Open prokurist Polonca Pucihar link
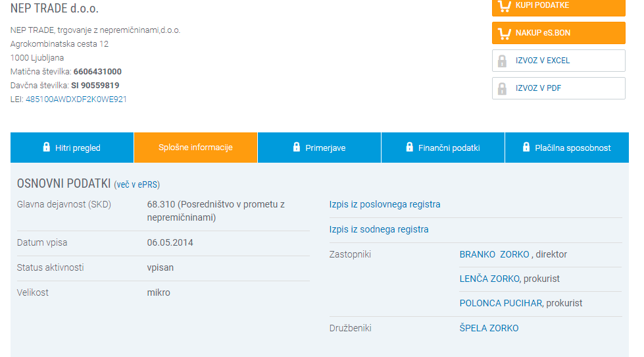644x357 pixels. tap(501, 304)
